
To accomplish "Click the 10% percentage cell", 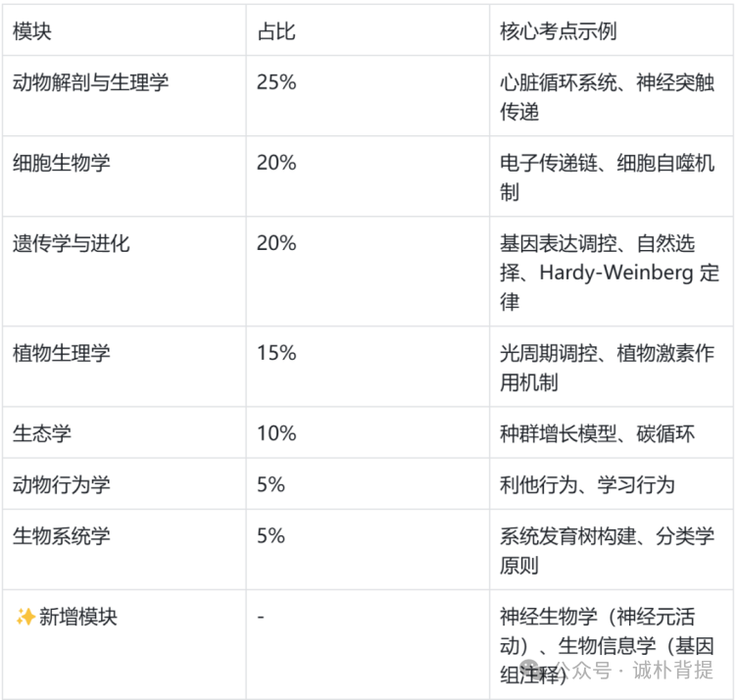I will coord(276,433).
